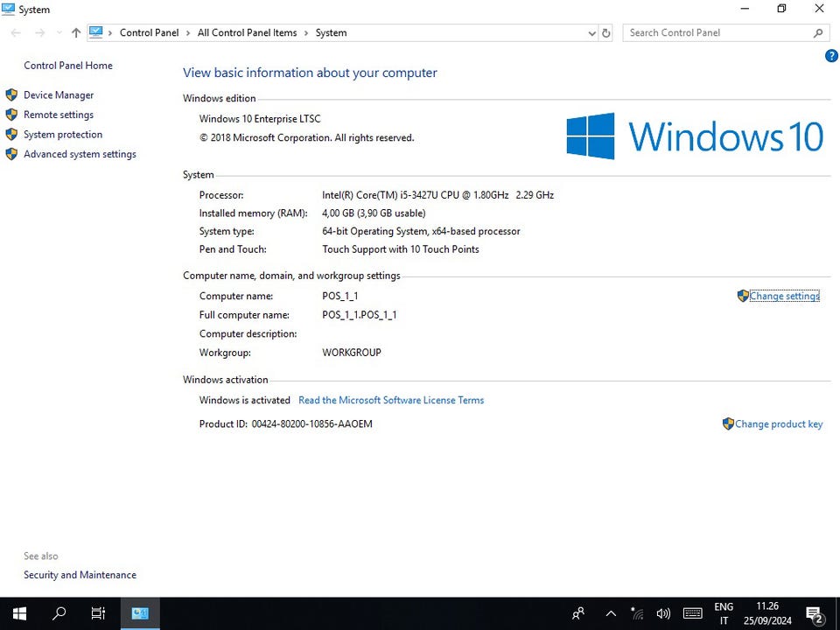Open the touch keyboard tray icon

pyautogui.click(x=693, y=613)
